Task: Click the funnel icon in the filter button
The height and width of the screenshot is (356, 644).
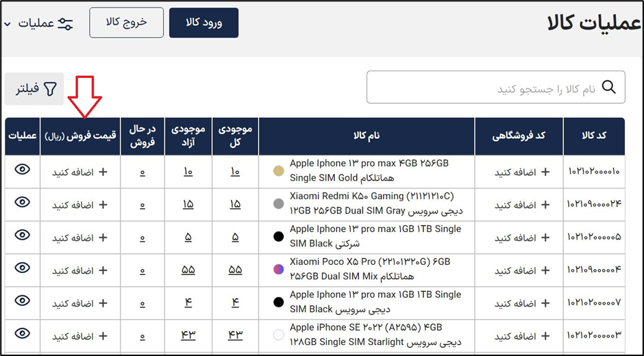Action: coord(51,89)
